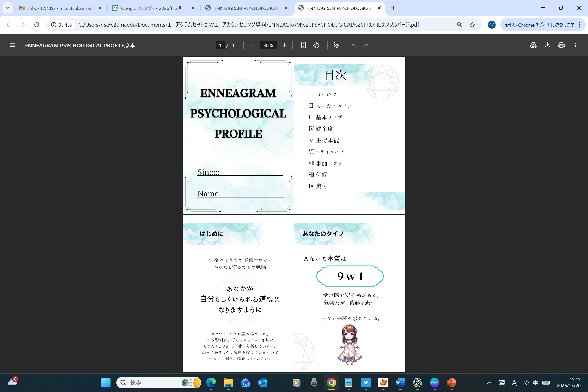Open the PDF viewer more-actions menu
This screenshot has height=392, width=588.
(575, 45)
